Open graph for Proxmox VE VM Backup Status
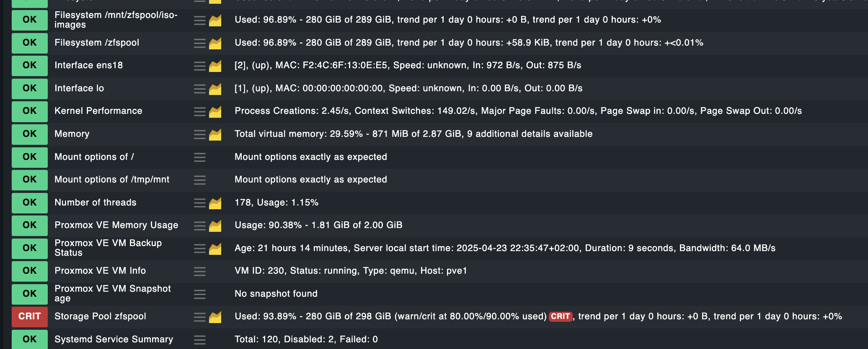This screenshot has width=868, height=349. pos(215,249)
